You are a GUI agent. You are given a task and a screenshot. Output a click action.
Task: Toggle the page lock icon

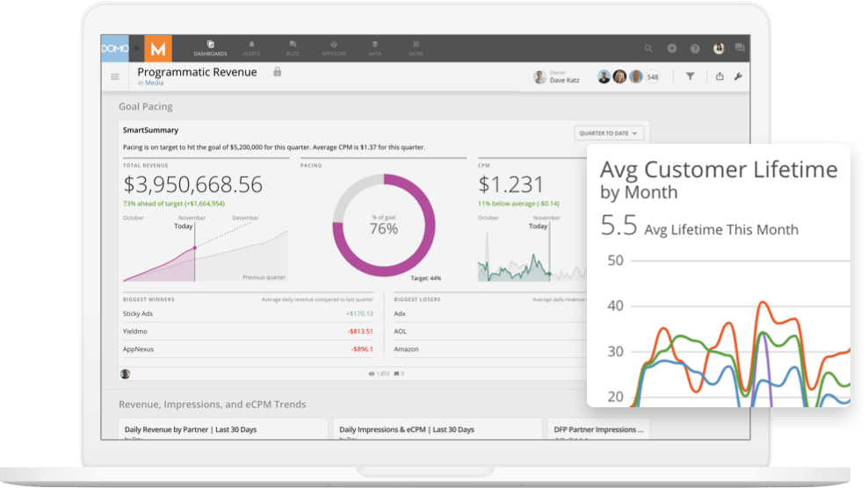tap(278, 72)
